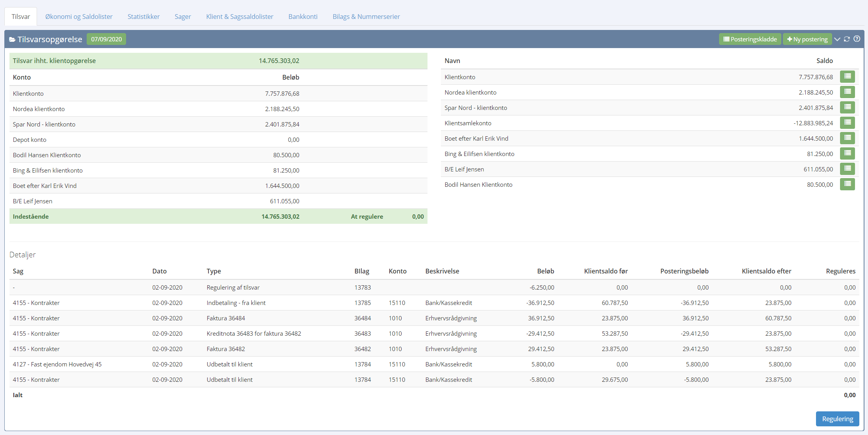Click list icon for Boet efter Karl Erik Vind

(847, 138)
